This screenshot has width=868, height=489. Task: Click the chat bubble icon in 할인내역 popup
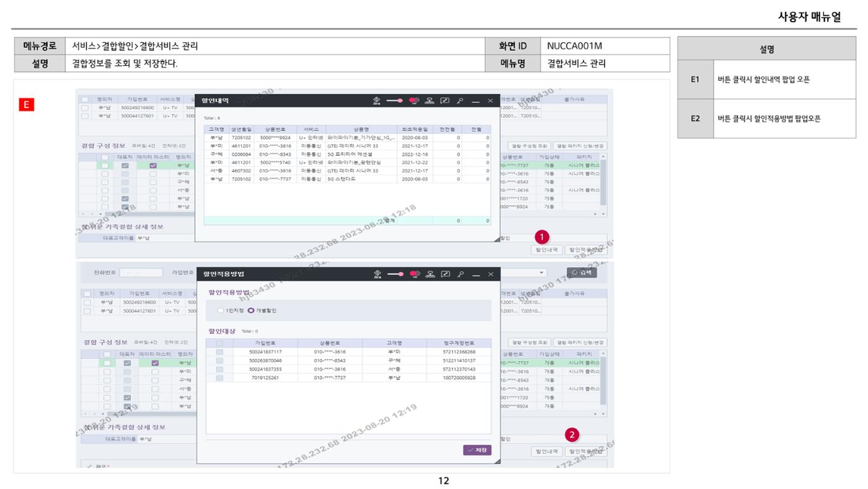[x=414, y=101]
